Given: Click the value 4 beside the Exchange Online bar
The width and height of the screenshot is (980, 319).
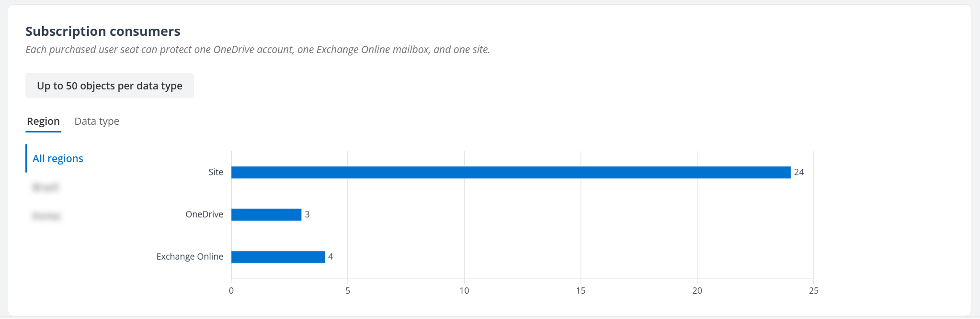Looking at the screenshot, I should [x=330, y=257].
